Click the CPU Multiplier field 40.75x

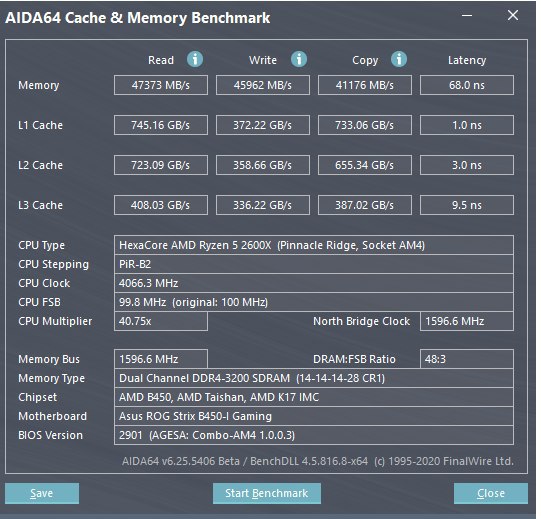click(161, 321)
